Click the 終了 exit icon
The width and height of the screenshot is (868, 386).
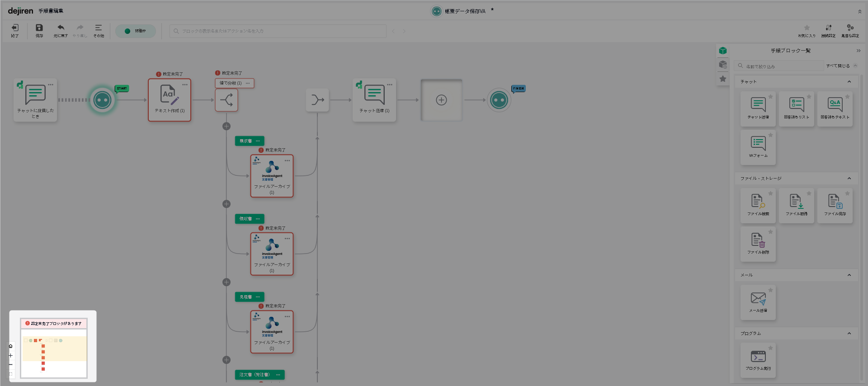15,28
